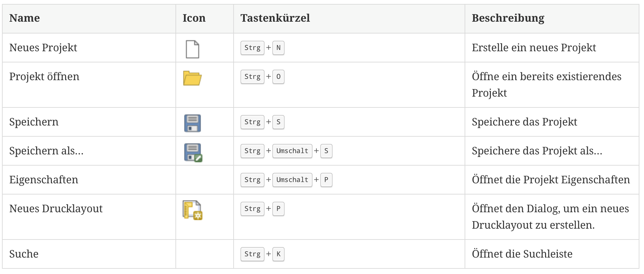Click the Tastenkürzel column header
The height and width of the screenshot is (274, 644).
275,18
